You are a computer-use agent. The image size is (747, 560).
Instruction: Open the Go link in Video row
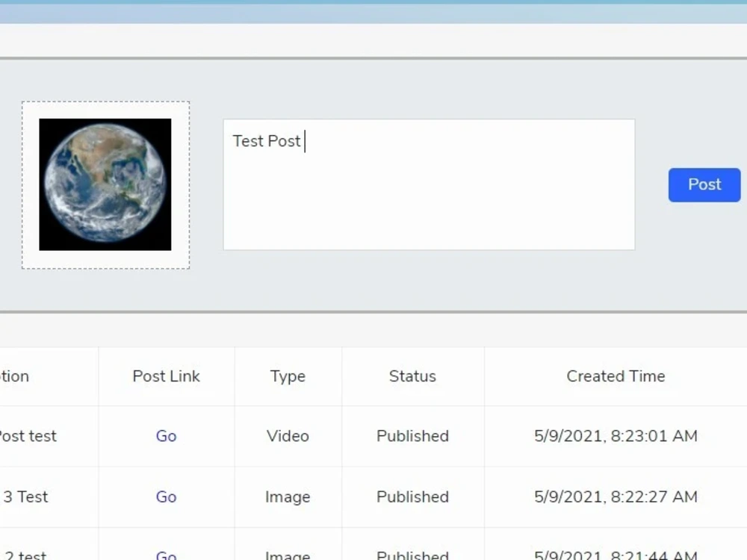[167, 436]
